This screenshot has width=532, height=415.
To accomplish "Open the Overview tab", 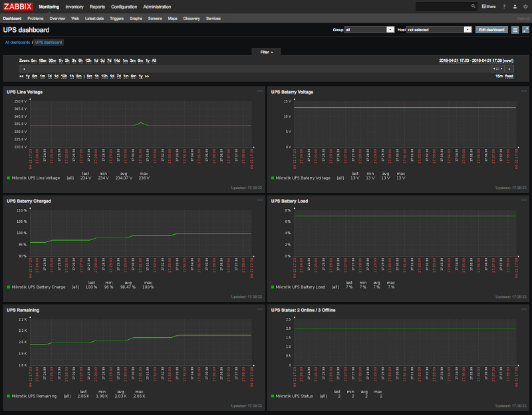I will click(57, 19).
